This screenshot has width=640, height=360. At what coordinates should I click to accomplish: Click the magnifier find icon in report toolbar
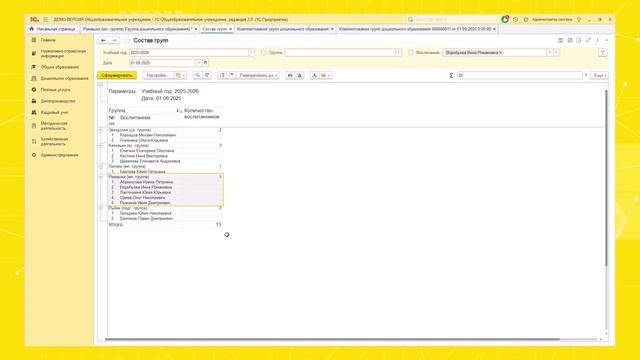(197, 76)
